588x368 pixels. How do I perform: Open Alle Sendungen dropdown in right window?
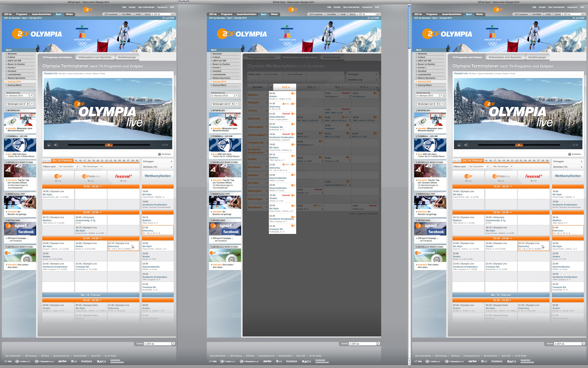point(502,167)
